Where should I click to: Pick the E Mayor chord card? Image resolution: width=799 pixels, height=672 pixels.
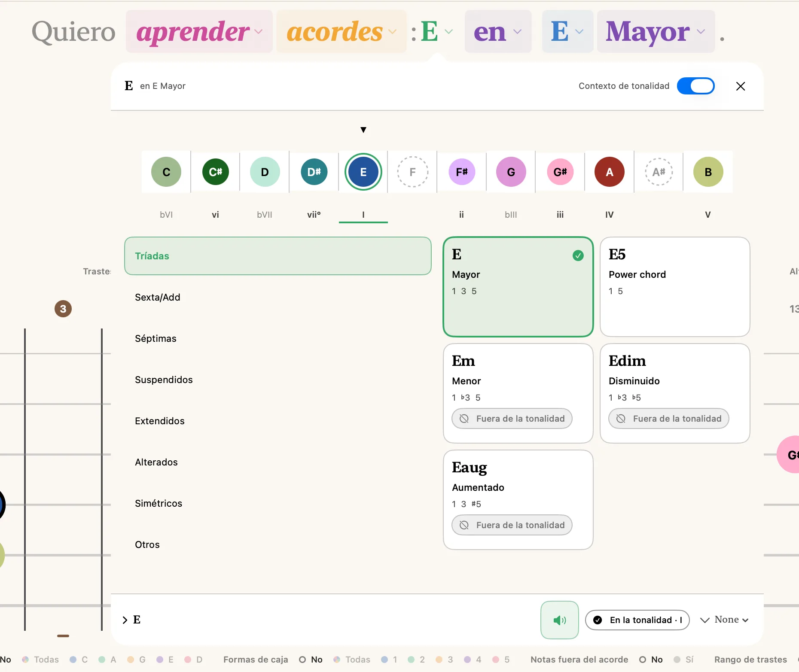(x=518, y=287)
